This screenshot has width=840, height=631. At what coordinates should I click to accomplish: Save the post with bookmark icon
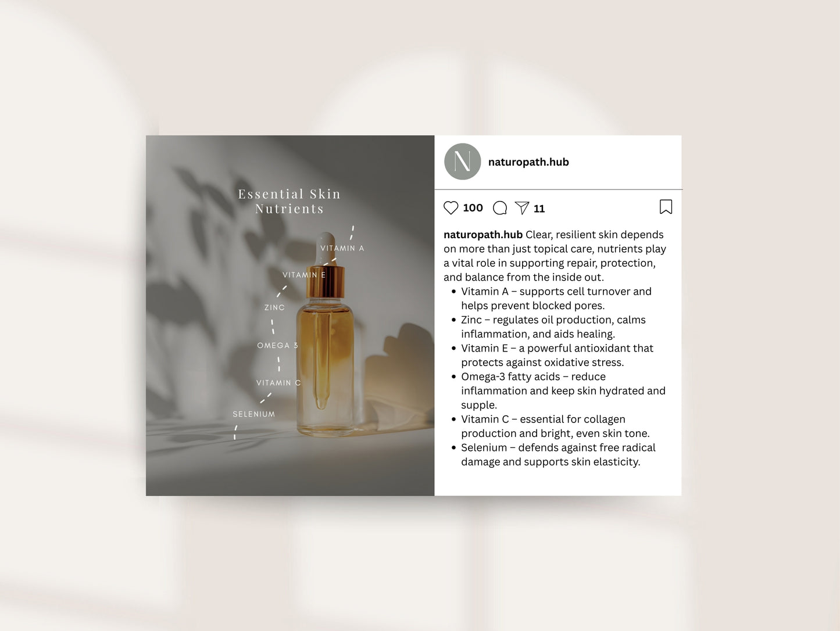click(x=666, y=207)
